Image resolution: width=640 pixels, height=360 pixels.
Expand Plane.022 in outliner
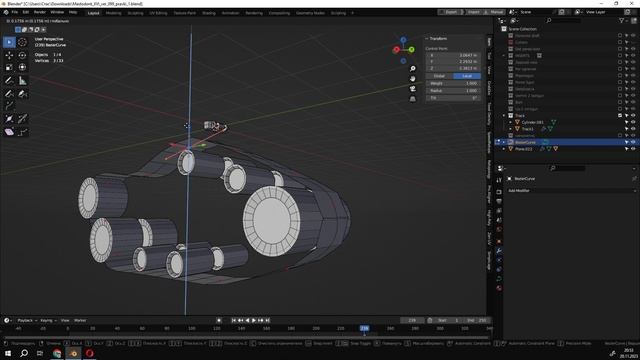coord(504,149)
